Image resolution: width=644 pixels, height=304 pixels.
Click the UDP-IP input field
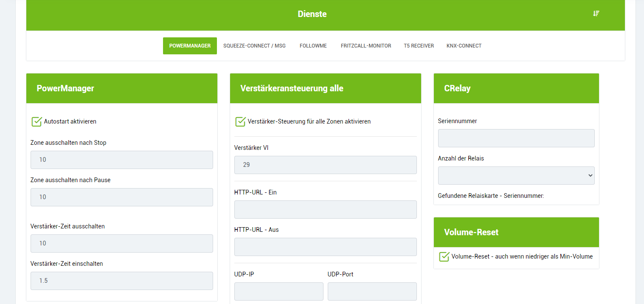(278, 291)
